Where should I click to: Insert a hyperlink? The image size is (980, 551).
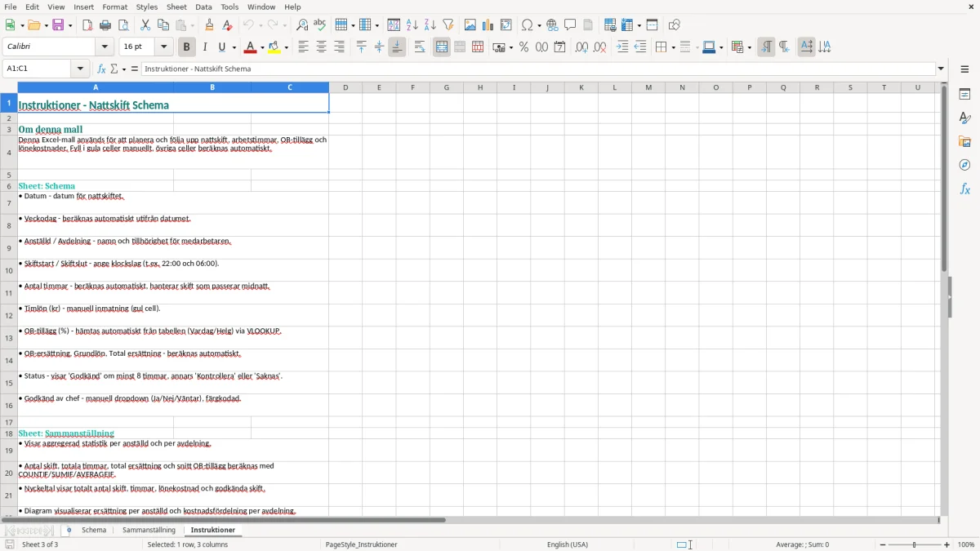552,25
